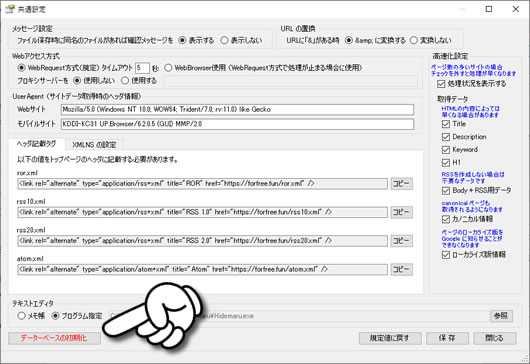Click the 規定値に戻す button

pyautogui.click(x=390, y=338)
